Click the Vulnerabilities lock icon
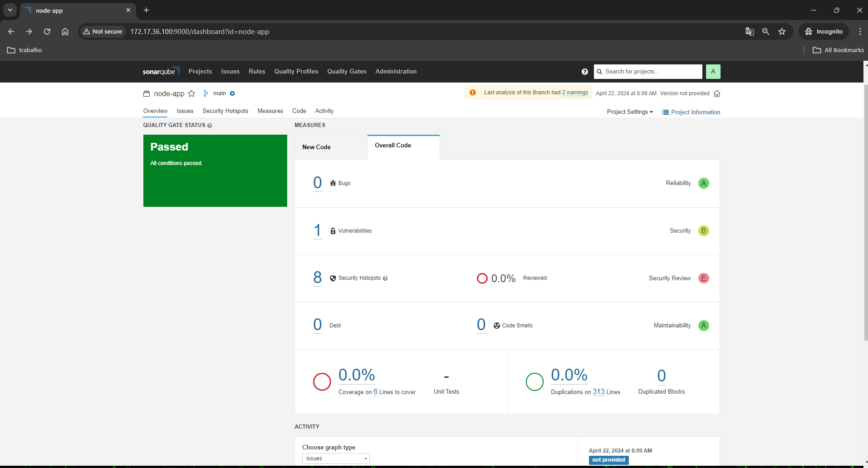Viewport: 868px width, 468px height. point(333,231)
